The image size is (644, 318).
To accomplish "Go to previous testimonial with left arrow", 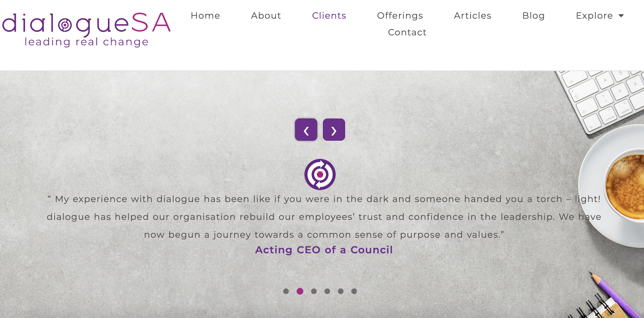I will (306, 129).
